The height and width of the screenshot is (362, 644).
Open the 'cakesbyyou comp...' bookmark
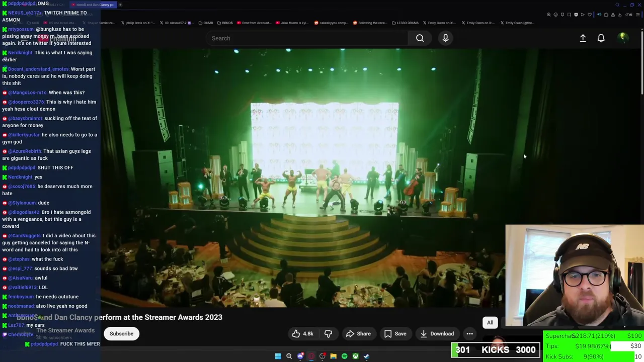[332, 23]
